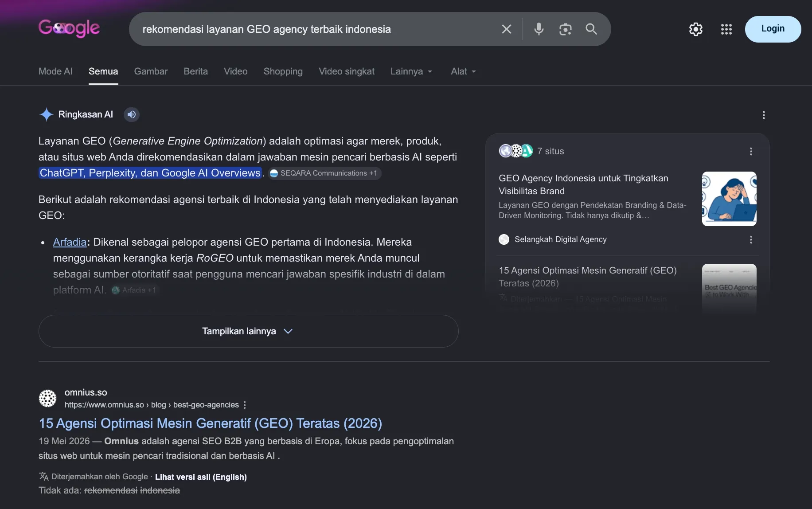This screenshot has height=509, width=812.
Task: Switch to Mode AI tab
Action: click(x=55, y=71)
